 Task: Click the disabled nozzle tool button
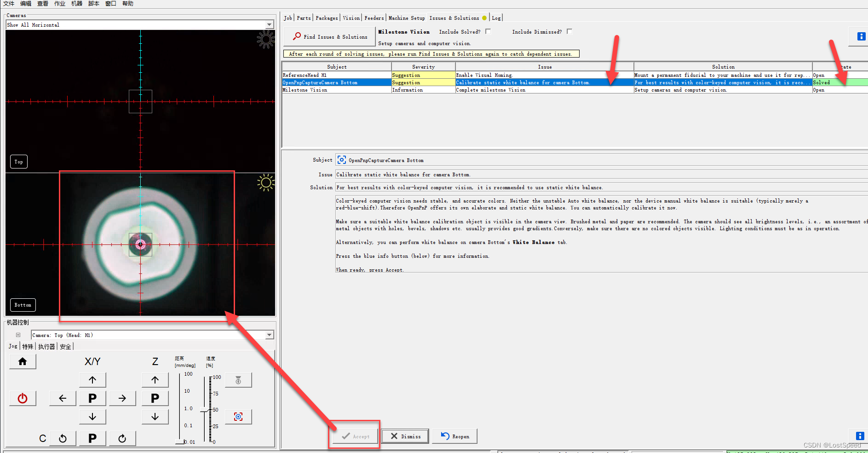click(238, 380)
